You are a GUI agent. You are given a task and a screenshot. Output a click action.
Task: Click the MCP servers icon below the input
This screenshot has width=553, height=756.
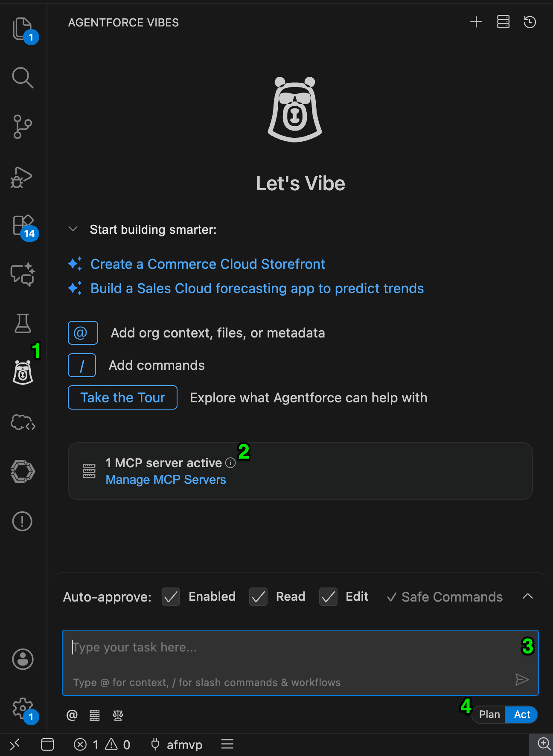pos(95,715)
